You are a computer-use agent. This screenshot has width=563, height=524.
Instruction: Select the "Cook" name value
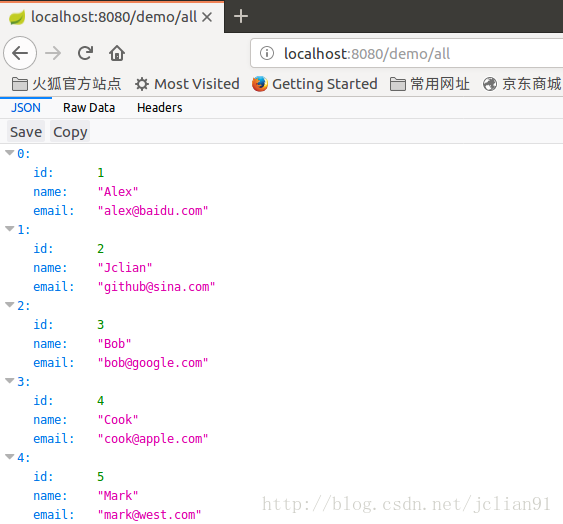[x=118, y=420]
